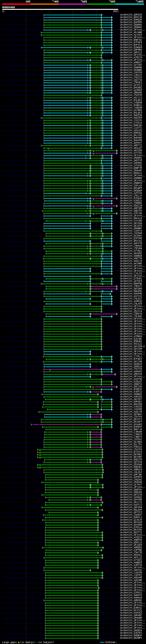Select the UniRef100_C6H1P8 label
Image resolution: width=146 pixels, height=644 pixels.
click(x=131, y=72)
